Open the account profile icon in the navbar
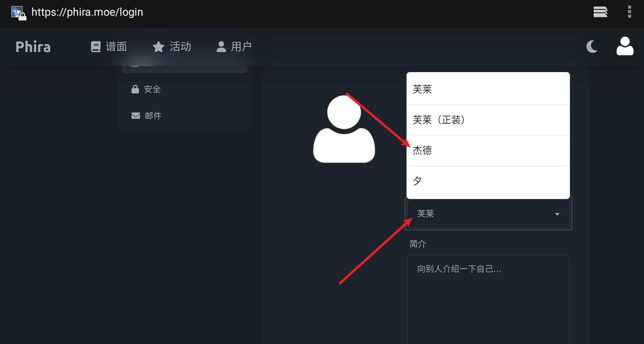The width and height of the screenshot is (644, 344). pos(625,46)
